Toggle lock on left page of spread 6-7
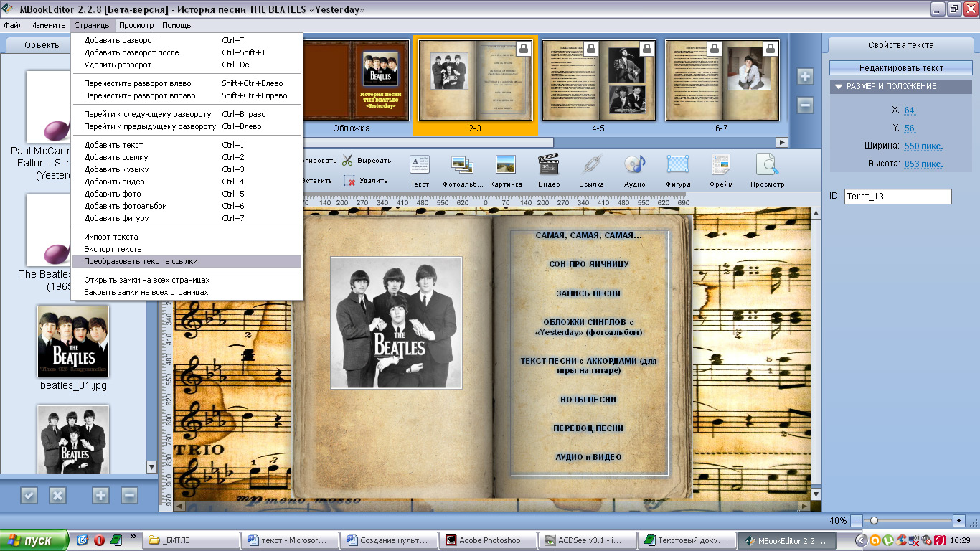980x551 pixels. pos(715,48)
